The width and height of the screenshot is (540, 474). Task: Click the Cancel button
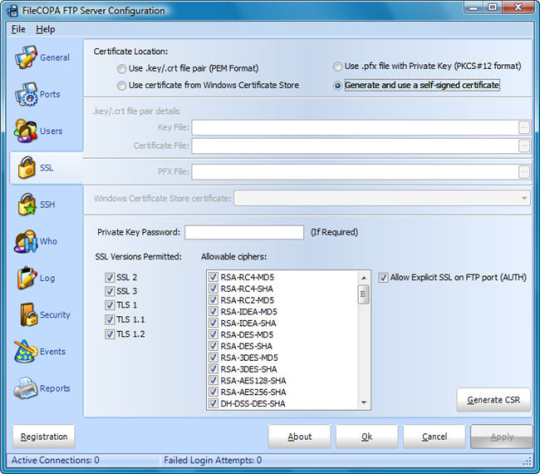(x=434, y=436)
